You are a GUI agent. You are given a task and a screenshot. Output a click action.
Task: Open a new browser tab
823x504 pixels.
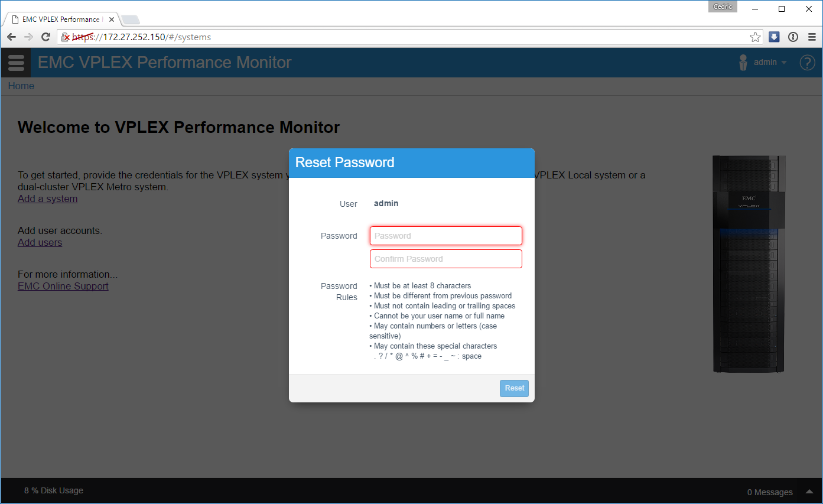[x=130, y=19]
